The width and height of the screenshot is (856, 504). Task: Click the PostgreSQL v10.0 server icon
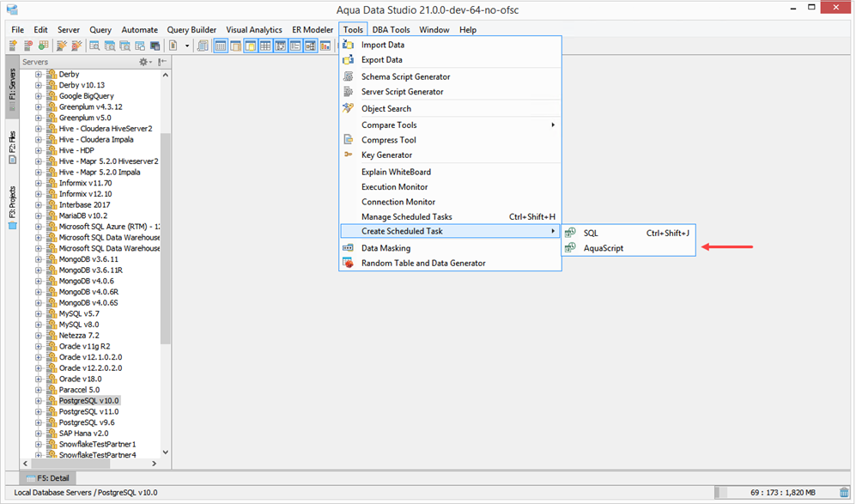pyautogui.click(x=52, y=401)
